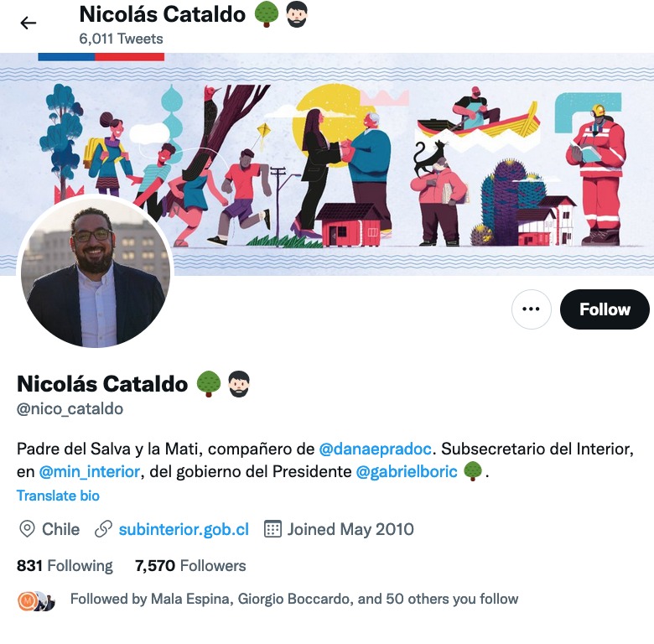Open the subinterior.gob.cl website link

(x=184, y=529)
